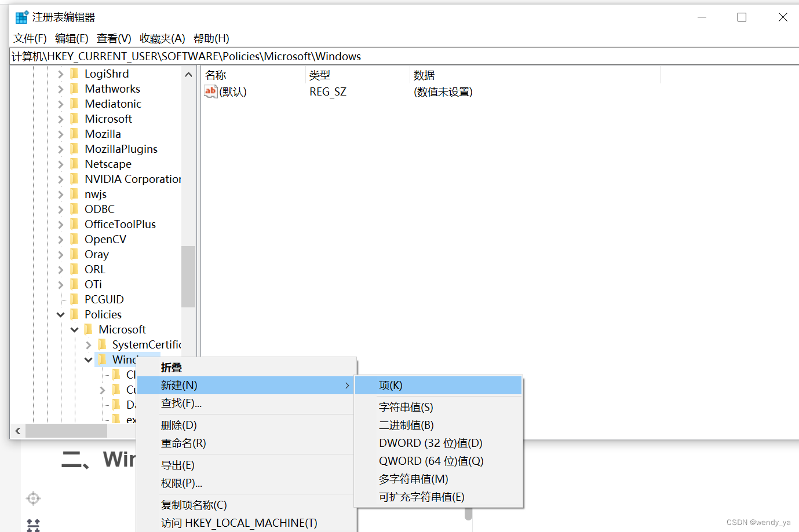Choose 重命名(R) in context menu
This screenshot has height=532, width=799.
click(x=246, y=443)
